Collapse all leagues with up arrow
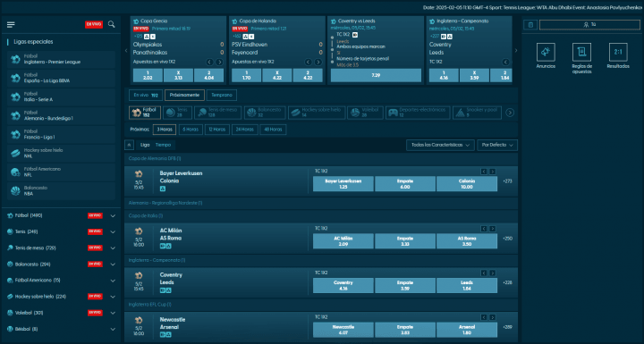Screen dimensions: 644x344 coord(129,145)
